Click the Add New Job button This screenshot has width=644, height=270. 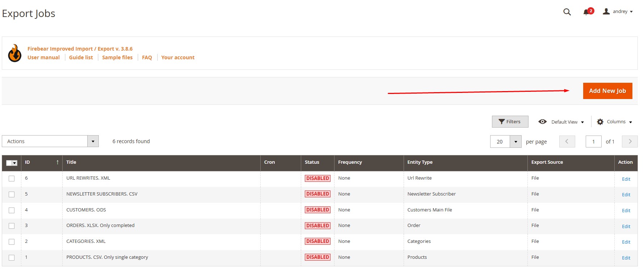click(607, 91)
